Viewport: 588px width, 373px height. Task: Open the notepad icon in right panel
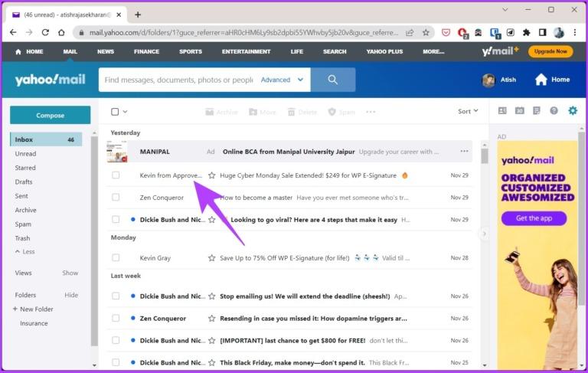coord(537,111)
